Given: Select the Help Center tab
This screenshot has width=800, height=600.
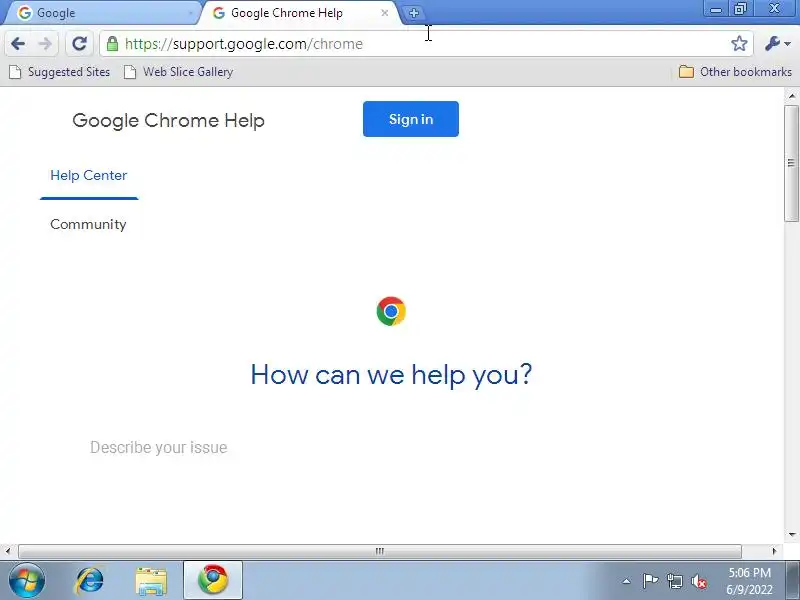Looking at the screenshot, I should point(89,176).
